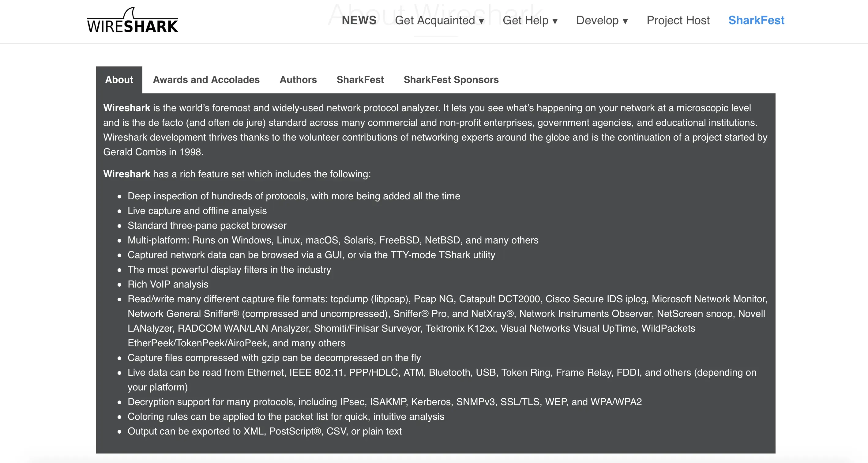Click the Gerald Combs in 1998 text

tap(153, 152)
